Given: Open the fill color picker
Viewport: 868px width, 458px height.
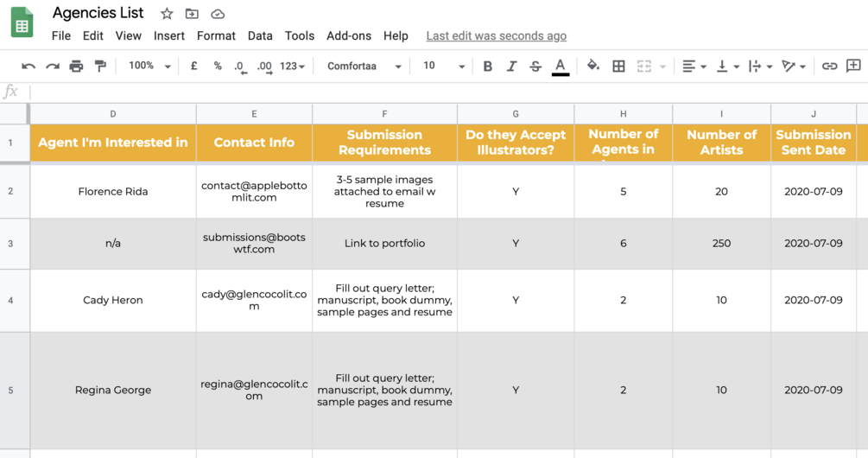Looking at the screenshot, I should pos(592,66).
